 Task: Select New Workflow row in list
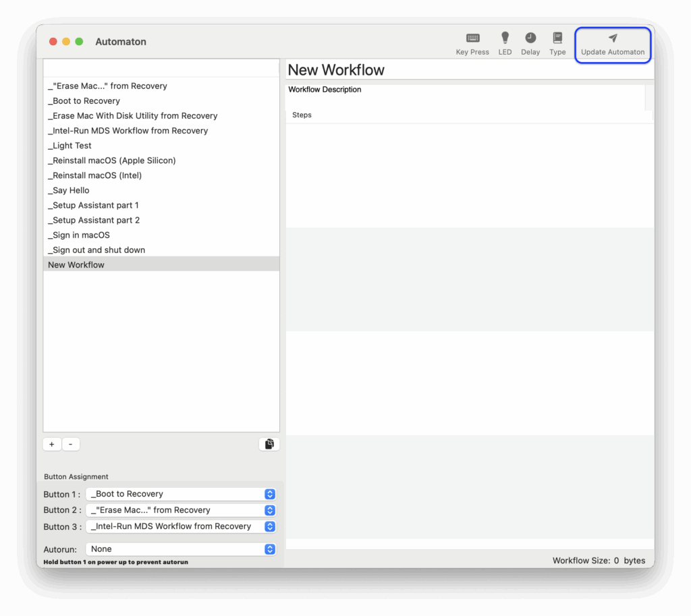click(161, 264)
